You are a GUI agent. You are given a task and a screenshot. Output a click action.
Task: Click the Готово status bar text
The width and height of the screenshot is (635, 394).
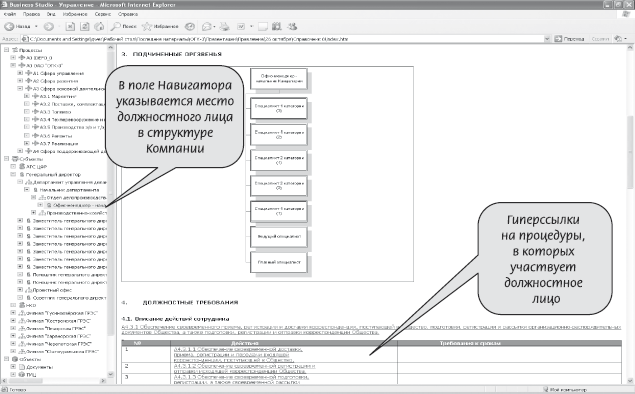17,390
